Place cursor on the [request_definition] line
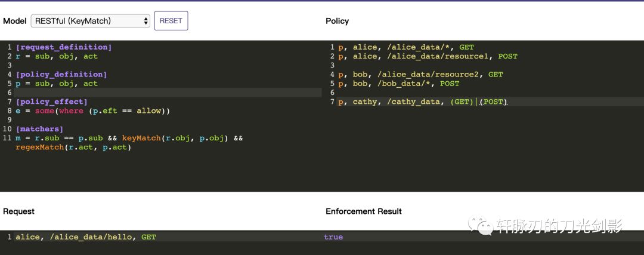Image resolution: width=644 pixels, height=255 pixels. click(x=63, y=47)
